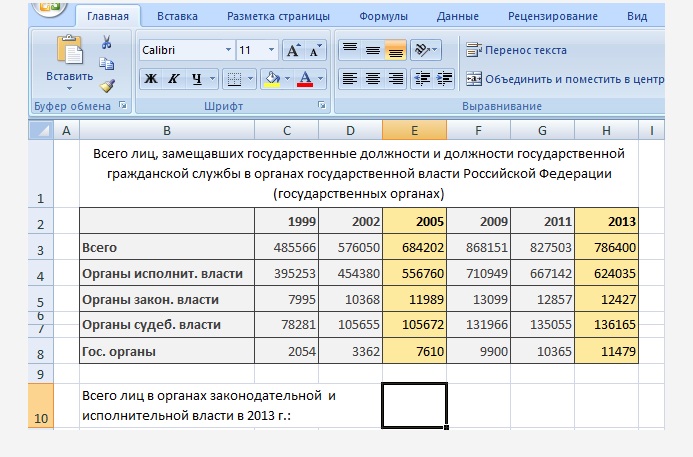
Task: Open the Вид tab
Action: [637, 16]
